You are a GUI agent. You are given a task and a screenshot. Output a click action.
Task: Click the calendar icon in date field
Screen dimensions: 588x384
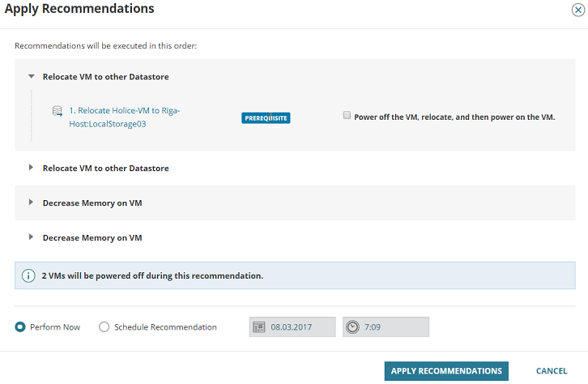pos(259,327)
